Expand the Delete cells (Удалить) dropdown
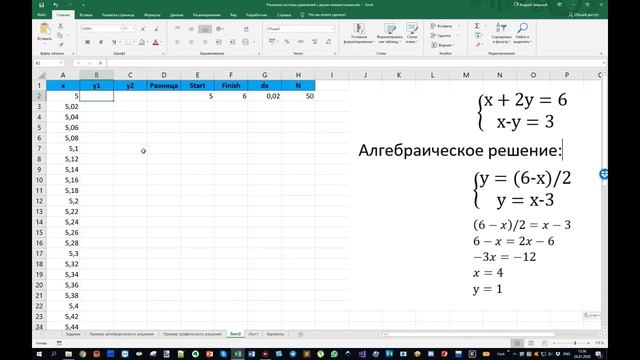The width and height of the screenshot is (640, 360). (458, 36)
